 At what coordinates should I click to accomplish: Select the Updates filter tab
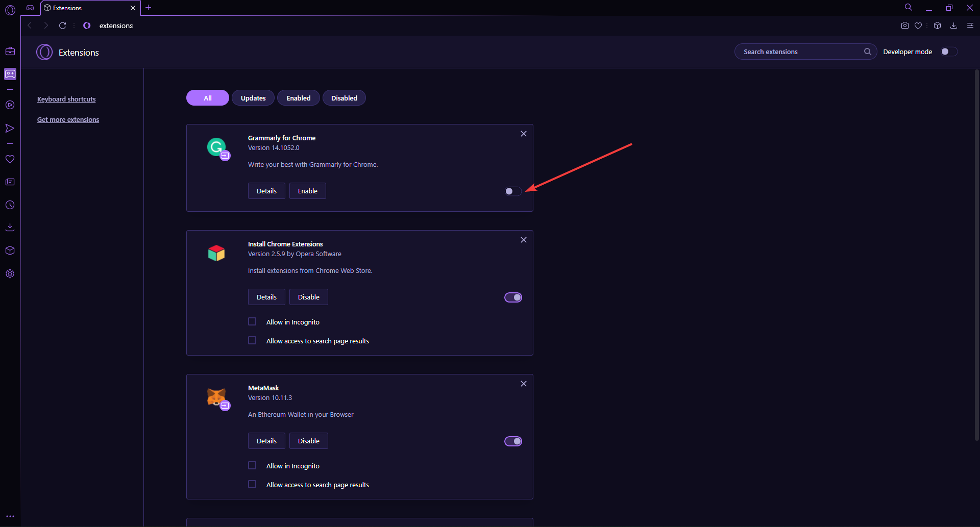253,98
